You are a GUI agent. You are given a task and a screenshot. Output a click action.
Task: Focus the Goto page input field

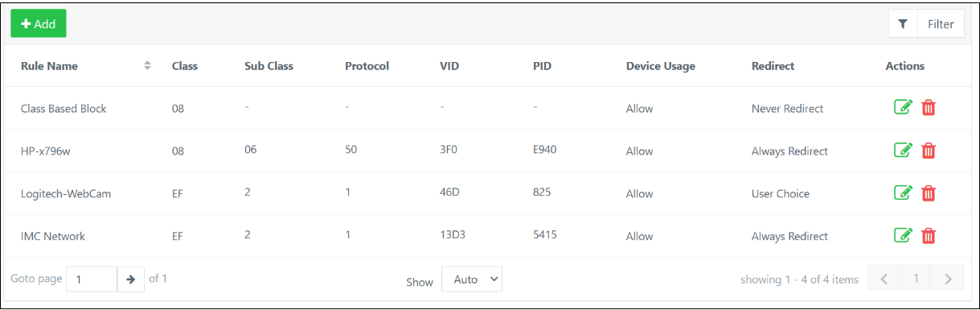click(x=92, y=279)
